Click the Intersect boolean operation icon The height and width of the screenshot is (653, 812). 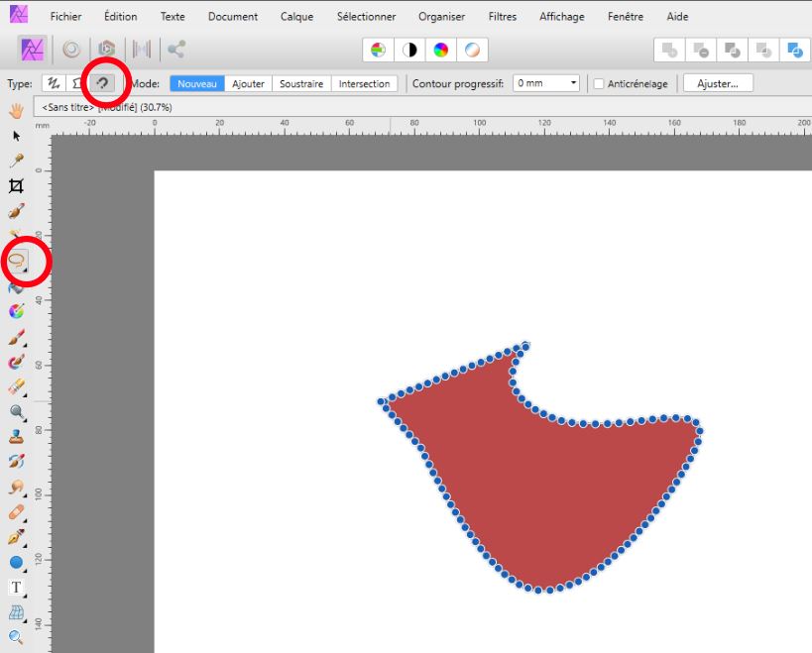tap(733, 51)
